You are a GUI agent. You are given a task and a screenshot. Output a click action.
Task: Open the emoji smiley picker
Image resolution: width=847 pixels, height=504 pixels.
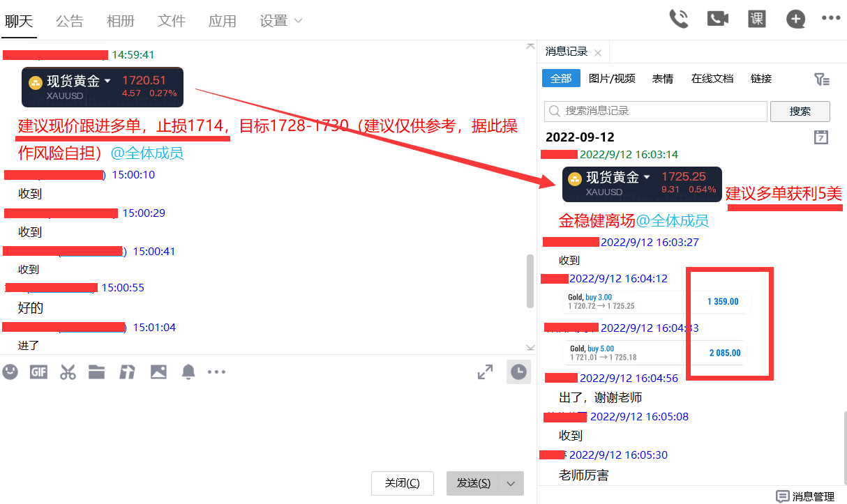click(10, 372)
